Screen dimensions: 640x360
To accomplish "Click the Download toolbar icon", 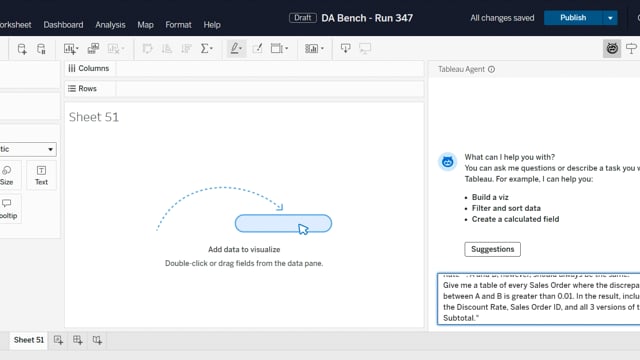I will pyautogui.click(x=345, y=49).
